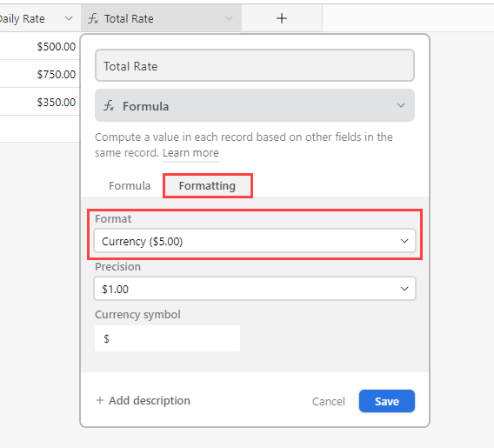Open the Currency format dropdown
494x448 pixels.
click(255, 241)
